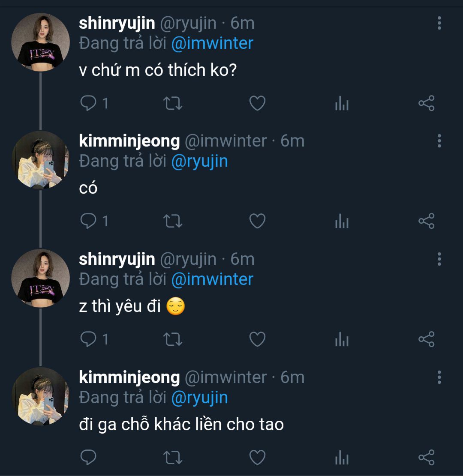Open kimminjeong's avatar on the last tweet
463x476 pixels.
click(40, 396)
